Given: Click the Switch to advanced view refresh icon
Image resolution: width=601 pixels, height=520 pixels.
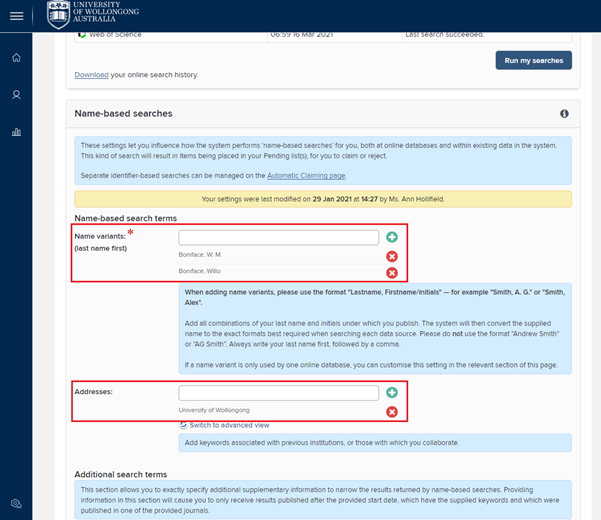Looking at the screenshot, I should pos(183,425).
